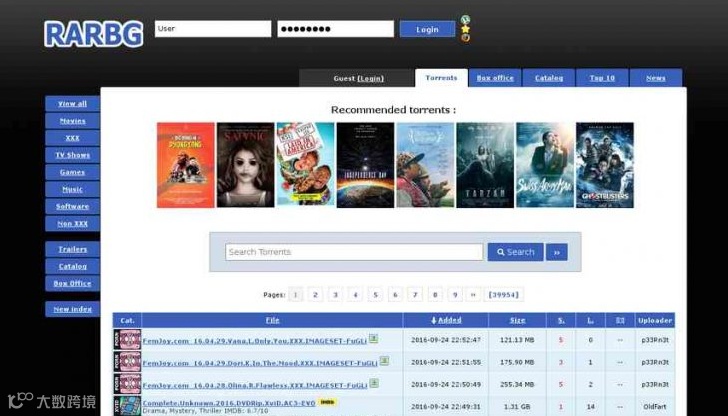Open the orange Pyongyang movie poster
Screen dimensions: 728x416
(186, 165)
